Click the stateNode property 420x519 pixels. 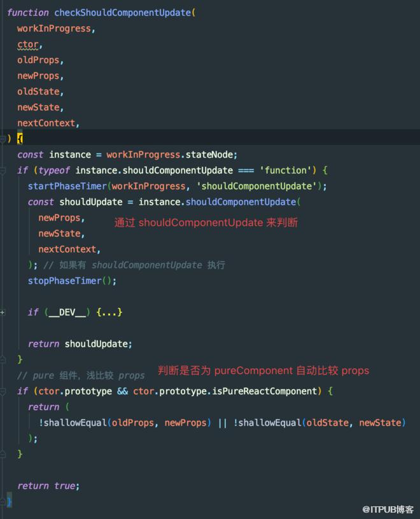pos(209,155)
